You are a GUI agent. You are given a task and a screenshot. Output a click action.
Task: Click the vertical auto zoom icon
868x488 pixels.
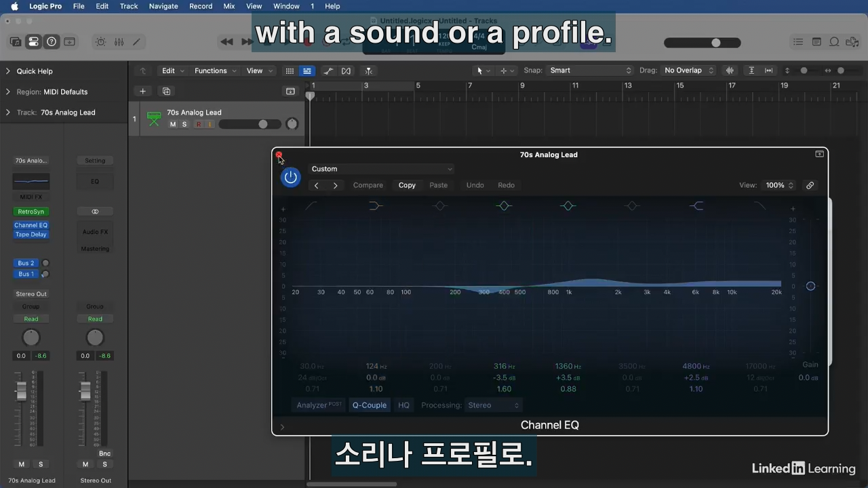pos(751,70)
